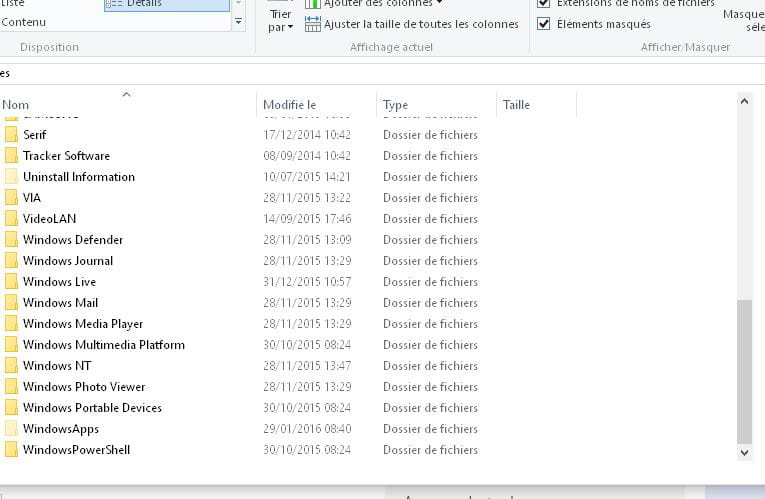The image size is (765, 499).
Task: Click the Tracker Software folder icon
Action: (x=11, y=156)
